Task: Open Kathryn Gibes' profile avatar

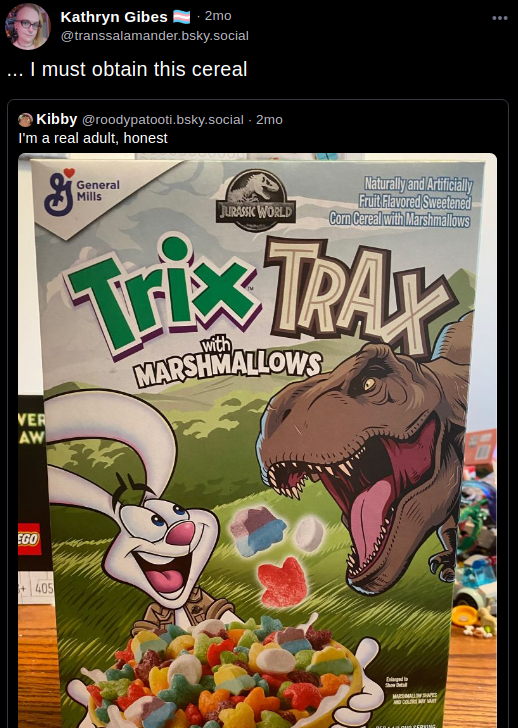Action: (x=27, y=26)
